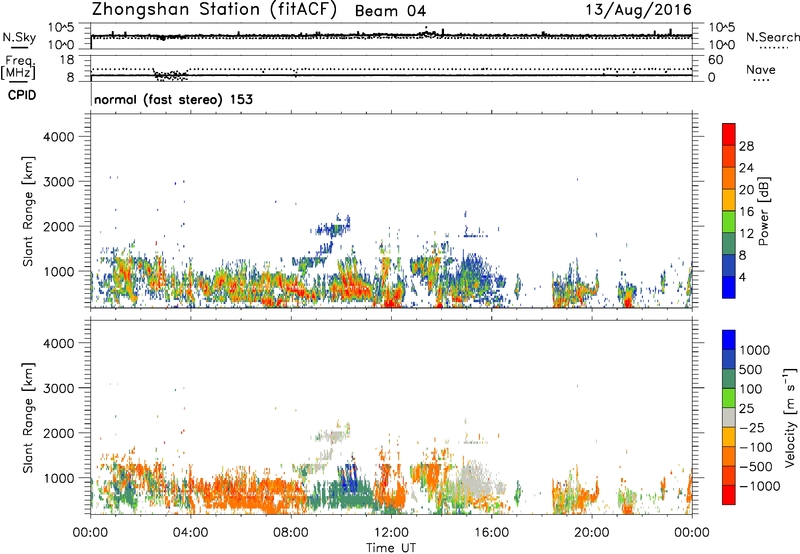Click the date '13/Aug/2016'
Image resolution: width=800 pixels, height=554 pixels.
[x=638, y=10]
